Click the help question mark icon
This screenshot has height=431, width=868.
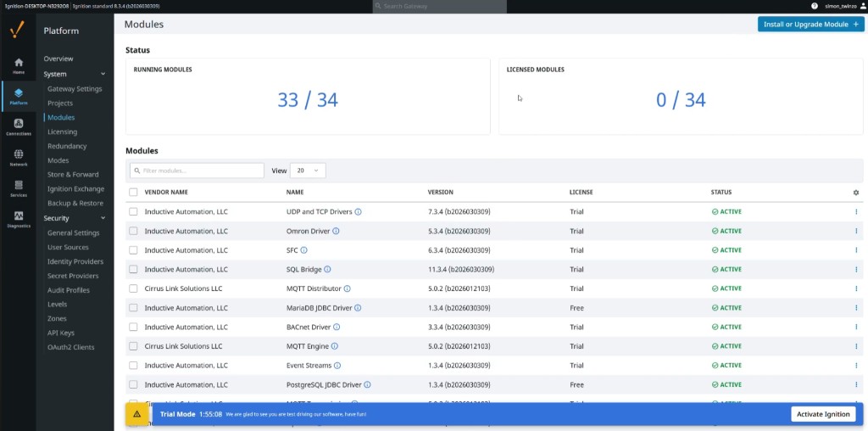pyautogui.click(x=815, y=6)
